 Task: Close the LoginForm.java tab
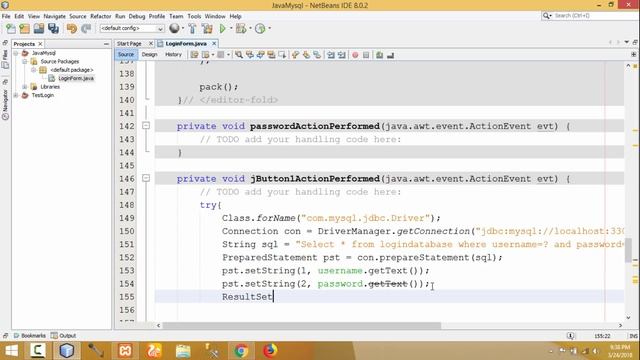pos(214,43)
